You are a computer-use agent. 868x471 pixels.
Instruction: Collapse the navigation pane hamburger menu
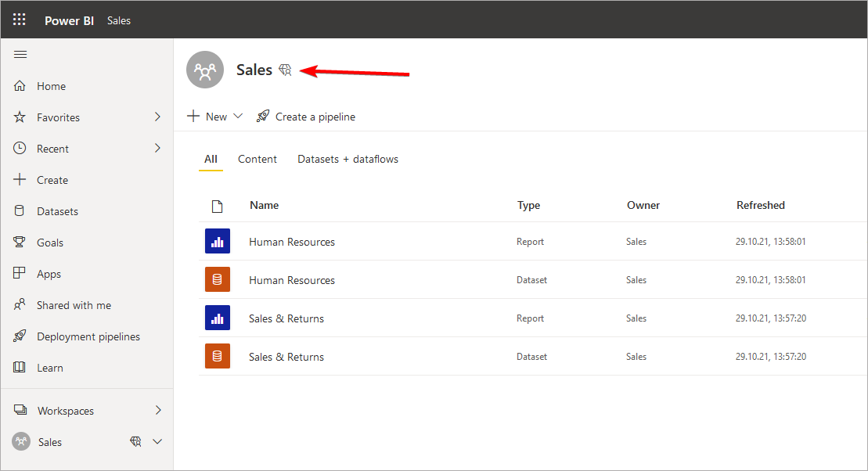tap(20, 54)
